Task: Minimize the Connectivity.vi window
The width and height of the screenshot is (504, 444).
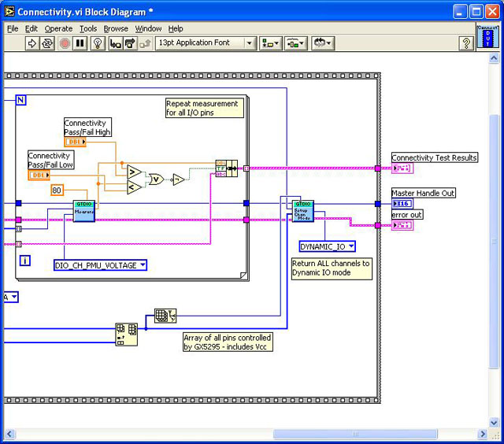Action: [460, 12]
